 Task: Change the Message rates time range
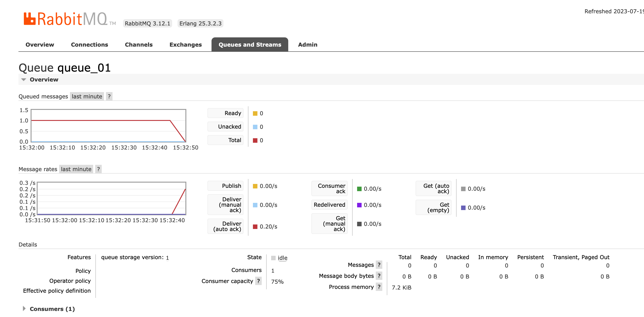click(x=76, y=169)
